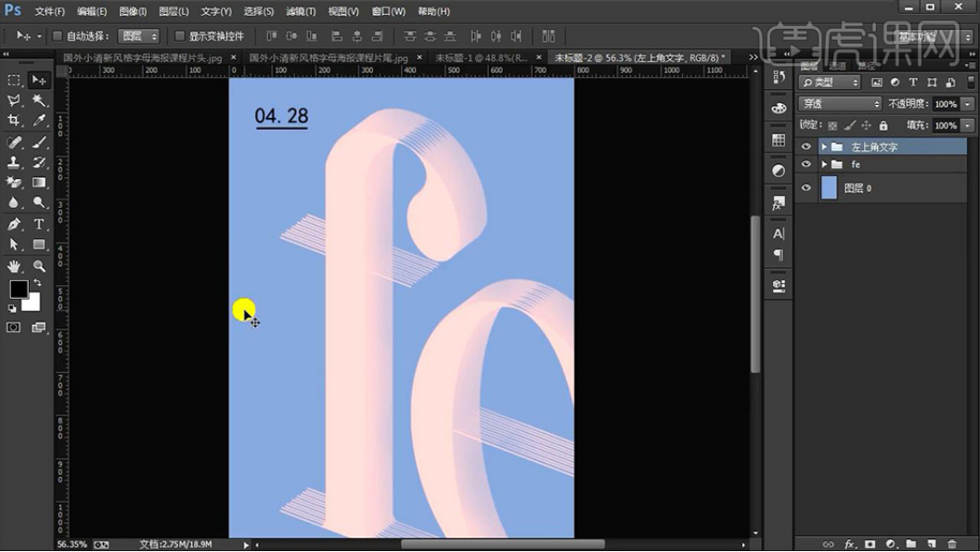Hide the 左上角文字 layer group

tap(806, 147)
